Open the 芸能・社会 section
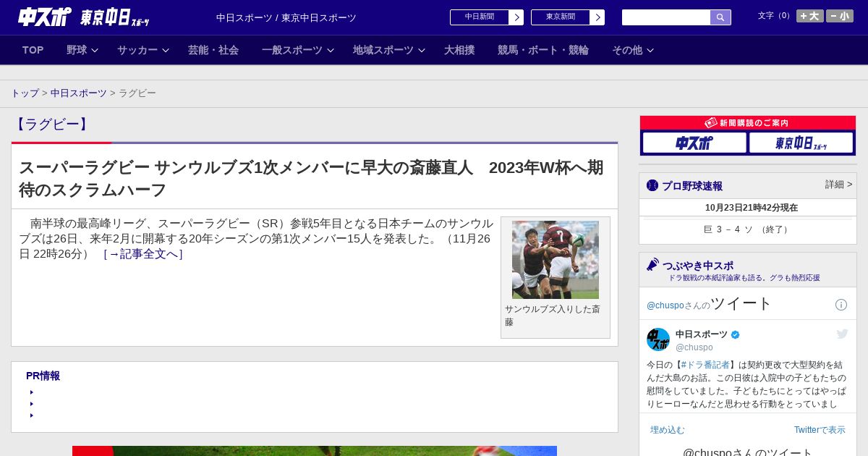The image size is (868, 456). [213, 50]
